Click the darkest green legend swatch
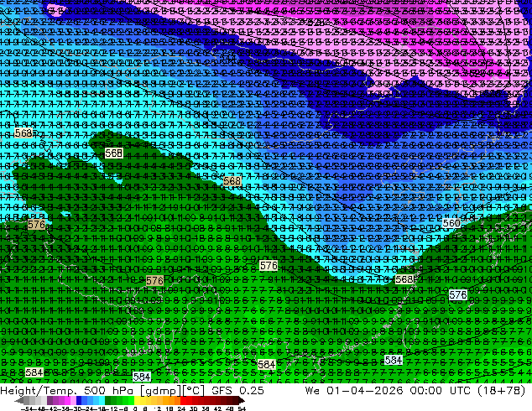Screen dimensions: 532x411 tap(108, 400)
